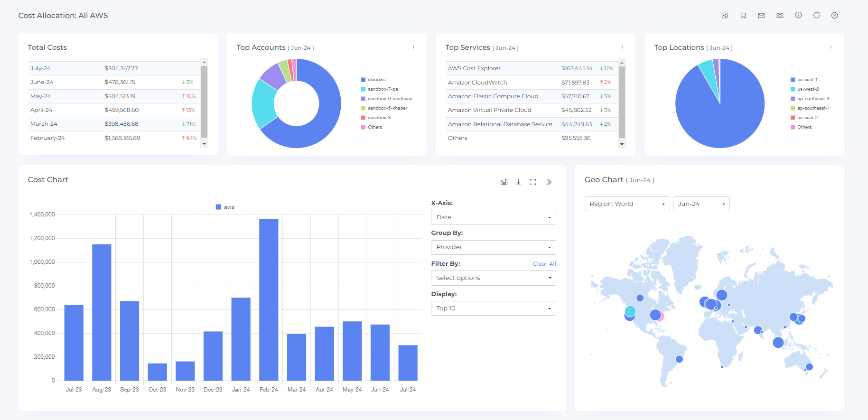This screenshot has width=868, height=420.
Task: Toggle the aws series in chart legend
Action: 225,207
